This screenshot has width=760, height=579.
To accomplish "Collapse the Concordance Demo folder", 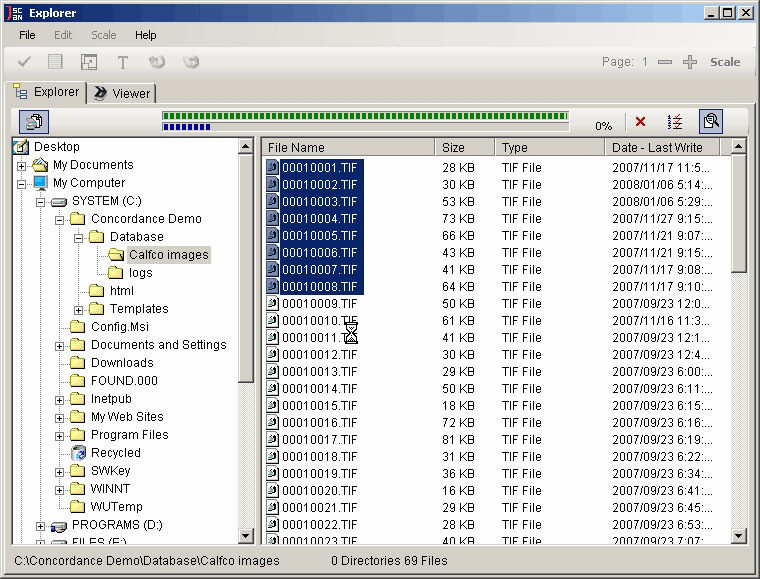I will (59, 220).
